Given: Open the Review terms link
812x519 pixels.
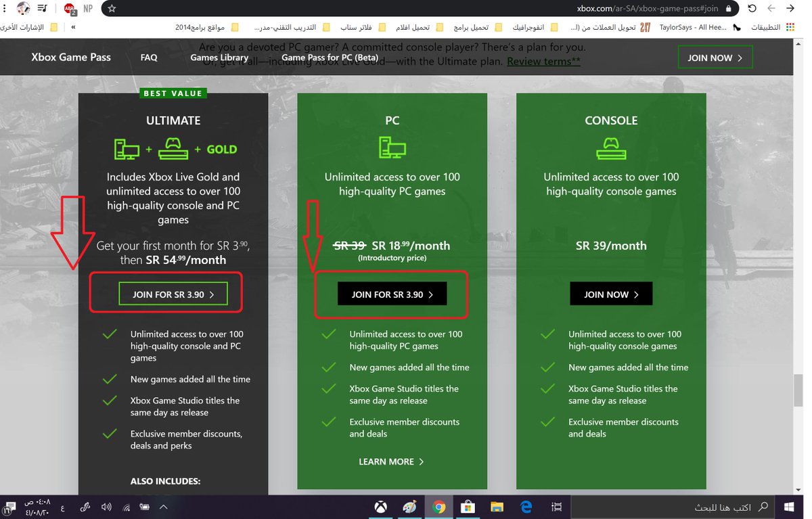Looking at the screenshot, I should 543,62.
